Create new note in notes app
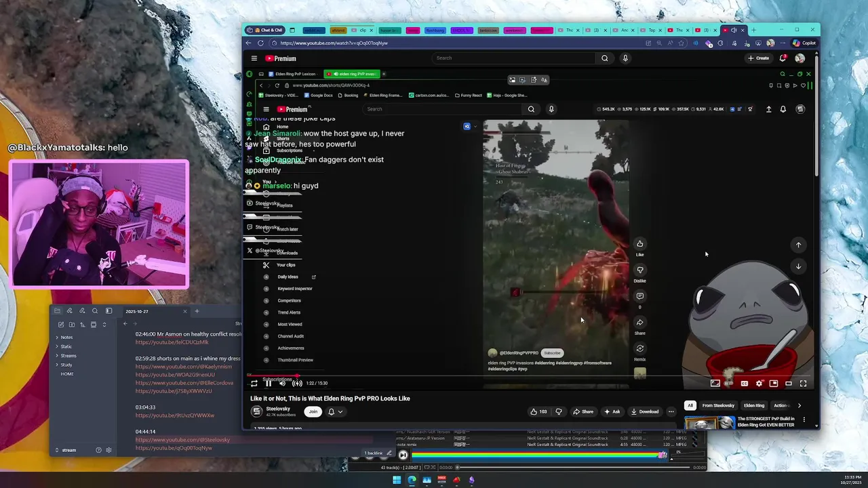The image size is (868, 488). [60, 325]
